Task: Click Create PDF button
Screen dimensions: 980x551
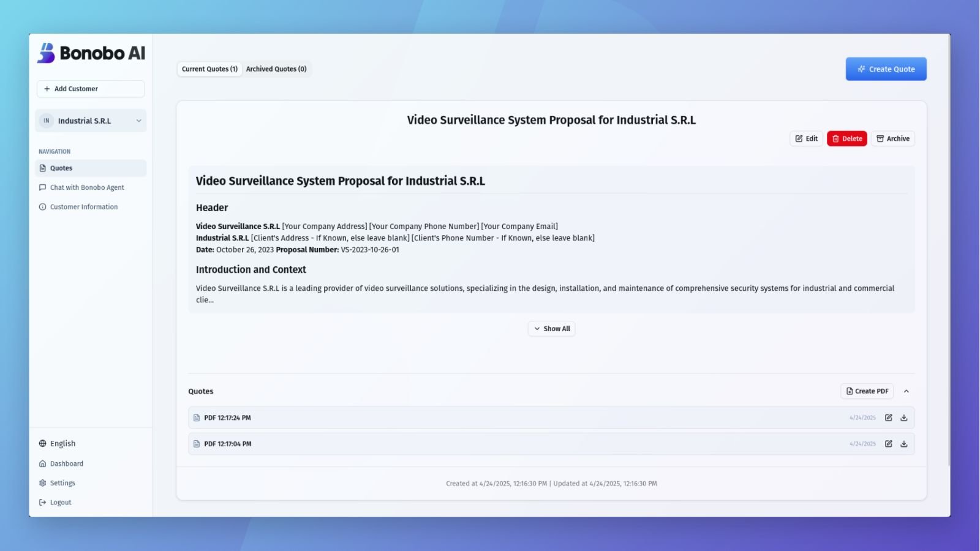Action: click(x=867, y=391)
